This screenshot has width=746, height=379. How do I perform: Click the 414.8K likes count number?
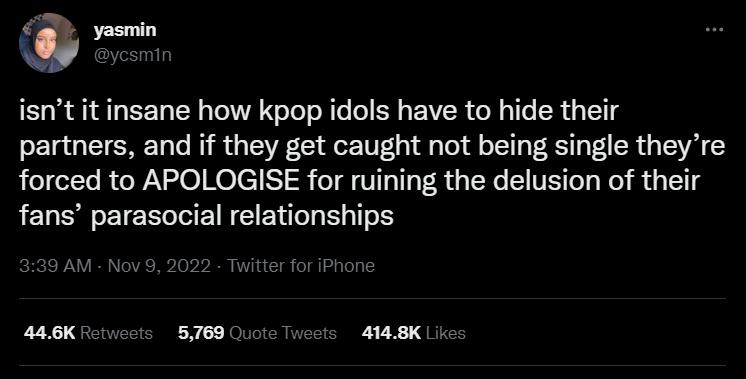tap(391, 333)
